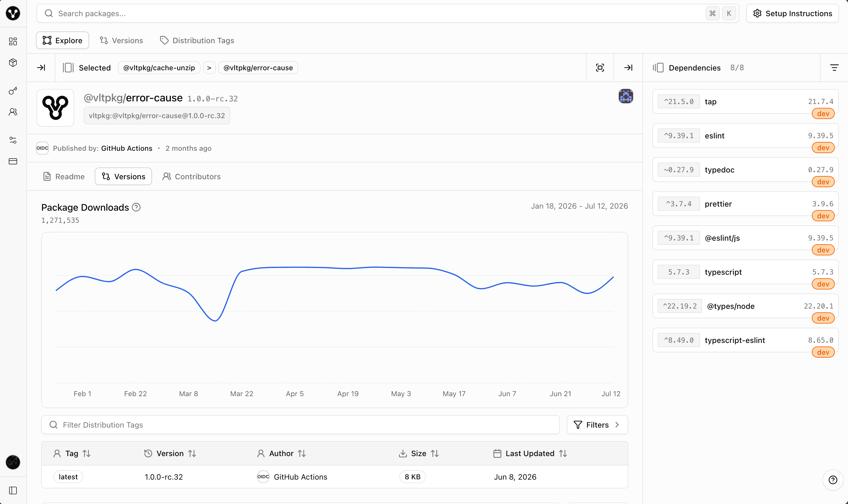Screen dimensions: 848x504
Task: Toggle the Dependencies panel layout icon
Action: point(658,68)
